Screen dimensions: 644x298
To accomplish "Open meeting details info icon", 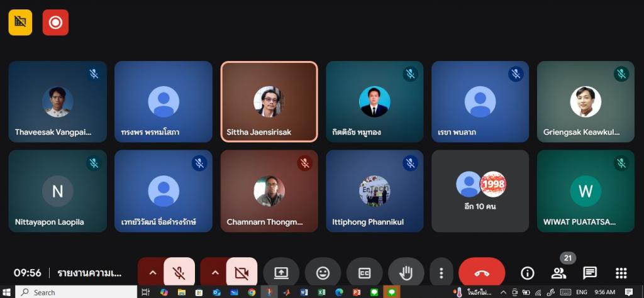I will 527,273.
